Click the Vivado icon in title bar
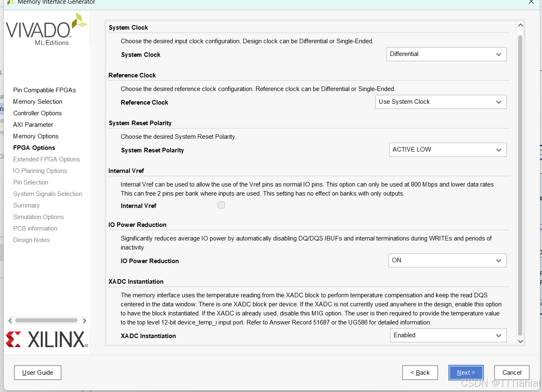The height and width of the screenshot is (392, 542). coord(12,2)
